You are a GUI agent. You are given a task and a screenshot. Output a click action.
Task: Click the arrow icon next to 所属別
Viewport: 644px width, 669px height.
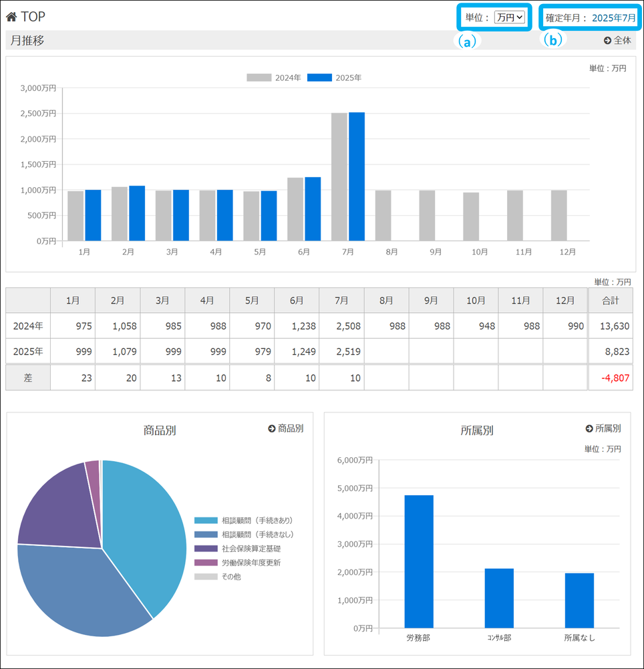coord(589,428)
